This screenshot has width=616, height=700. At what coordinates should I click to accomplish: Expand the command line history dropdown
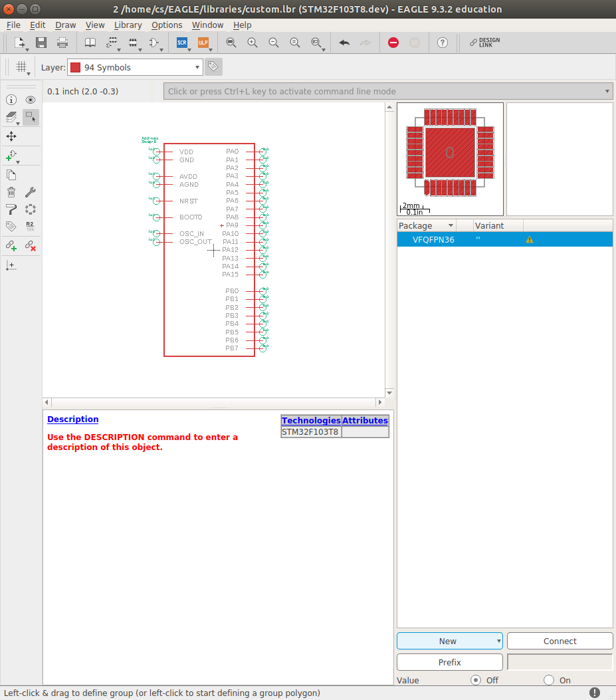[607, 91]
